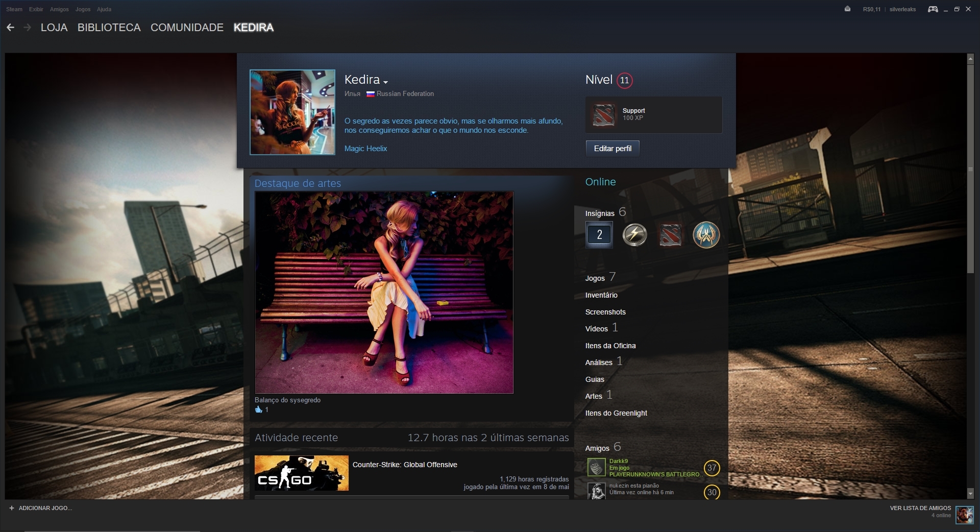Open the inbox notifications icon
Viewport: 980px width, 532px height.
pos(847,9)
